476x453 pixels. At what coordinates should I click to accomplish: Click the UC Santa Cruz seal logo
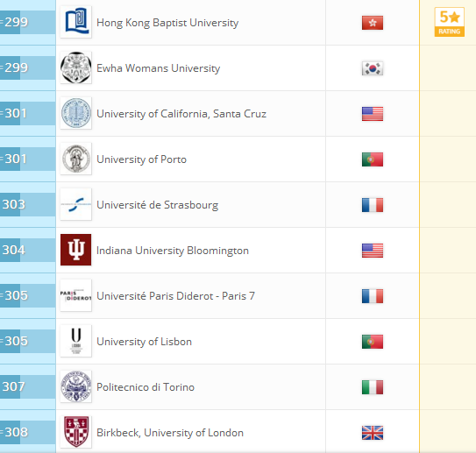pos(76,113)
